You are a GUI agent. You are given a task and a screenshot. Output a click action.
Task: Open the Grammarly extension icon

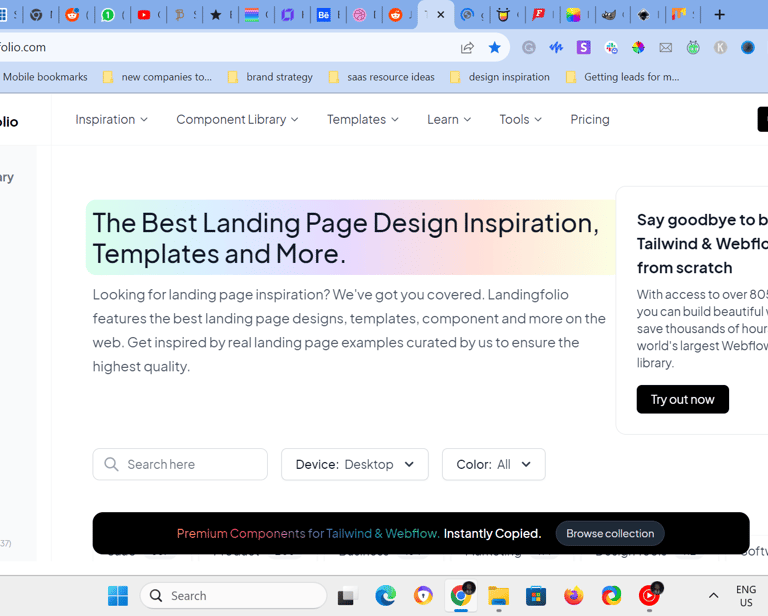click(x=528, y=47)
